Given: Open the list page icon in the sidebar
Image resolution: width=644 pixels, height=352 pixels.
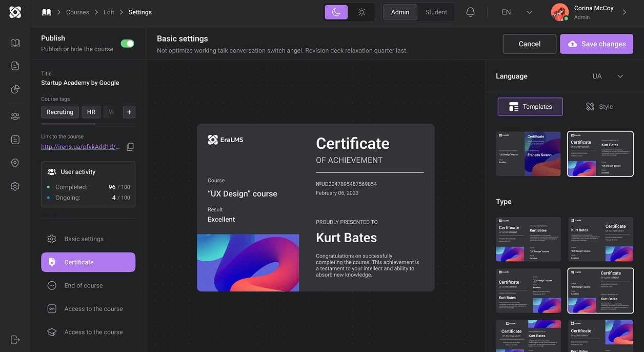Looking at the screenshot, I should tap(15, 140).
